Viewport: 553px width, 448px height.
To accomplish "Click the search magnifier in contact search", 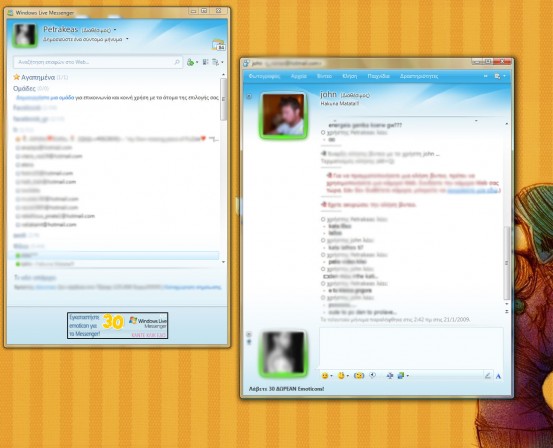I will [x=177, y=62].
